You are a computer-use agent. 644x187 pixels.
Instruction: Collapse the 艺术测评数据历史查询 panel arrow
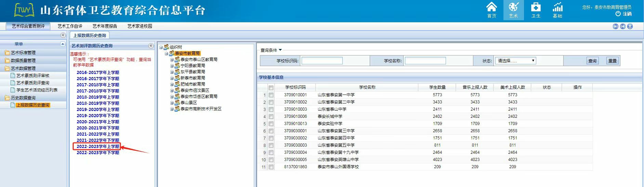[151, 46]
